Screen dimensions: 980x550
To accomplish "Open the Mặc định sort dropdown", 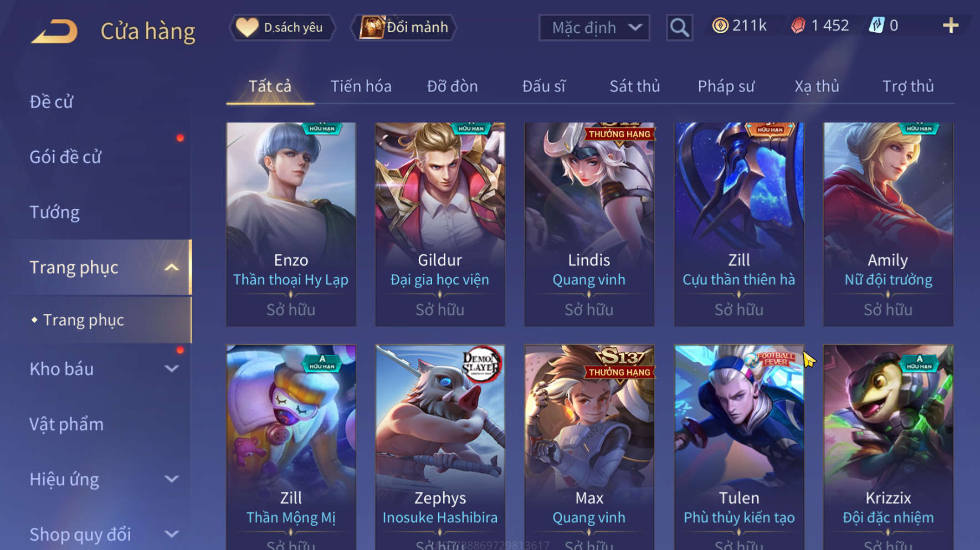I will click(594, 27).
